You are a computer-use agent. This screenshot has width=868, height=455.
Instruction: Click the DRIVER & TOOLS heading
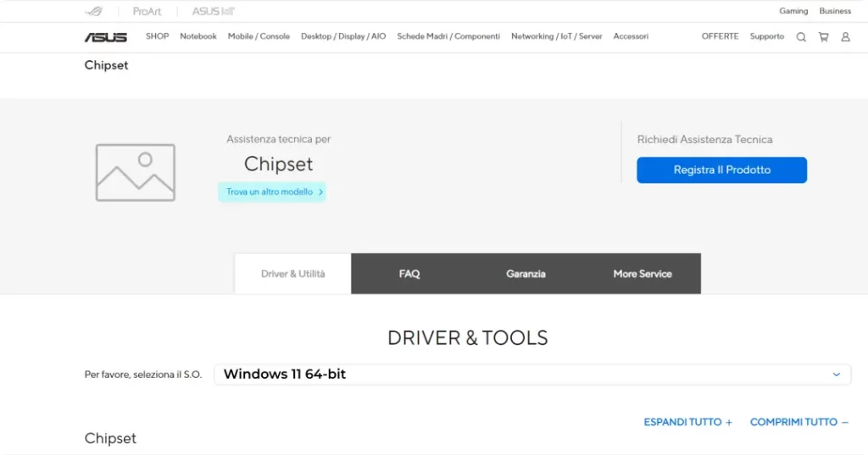[468, 338]
